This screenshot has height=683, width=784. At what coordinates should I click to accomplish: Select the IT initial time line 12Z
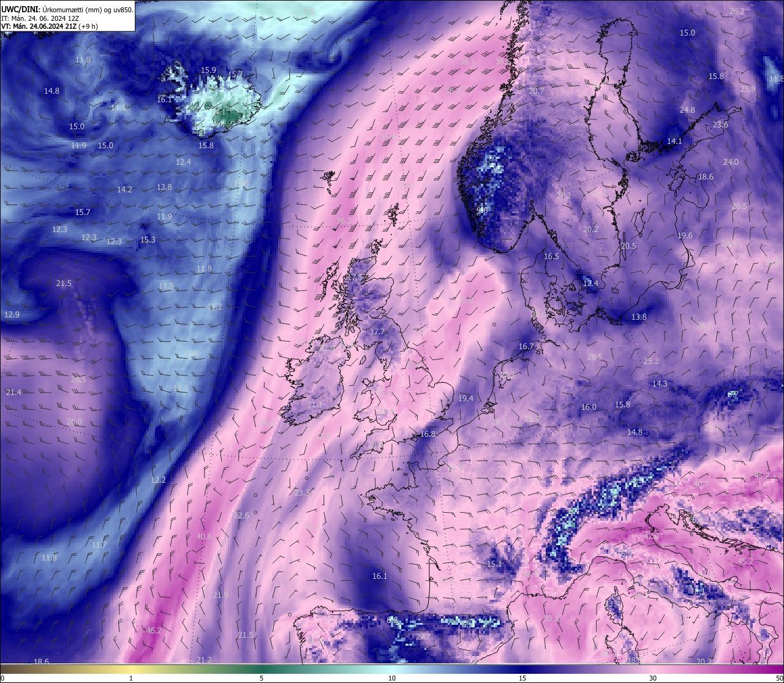click(40, 18)
